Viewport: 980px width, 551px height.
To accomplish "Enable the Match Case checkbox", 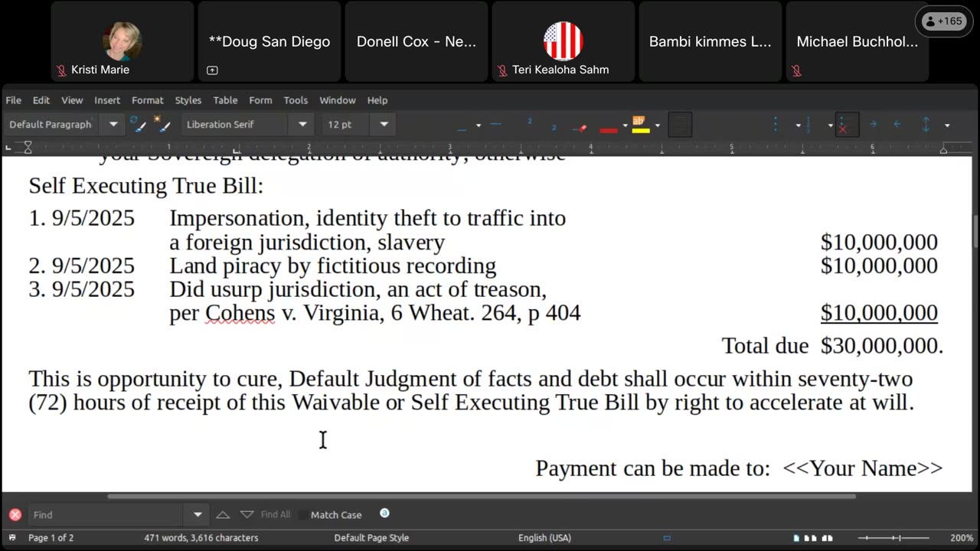I will tap(303, 514).
